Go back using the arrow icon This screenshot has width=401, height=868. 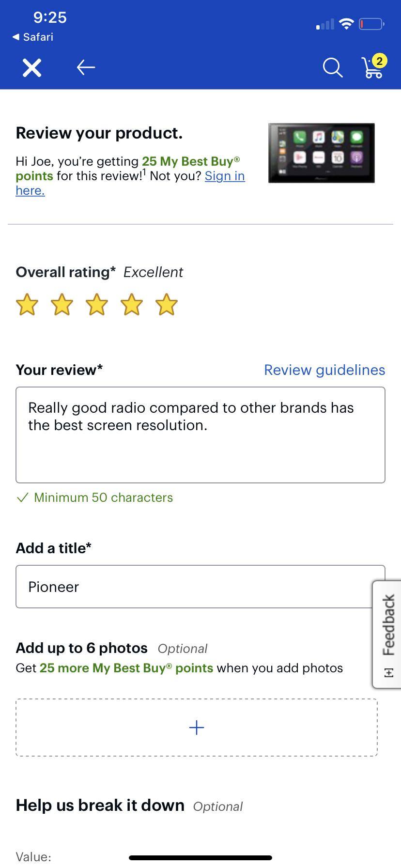pos(85,67)
